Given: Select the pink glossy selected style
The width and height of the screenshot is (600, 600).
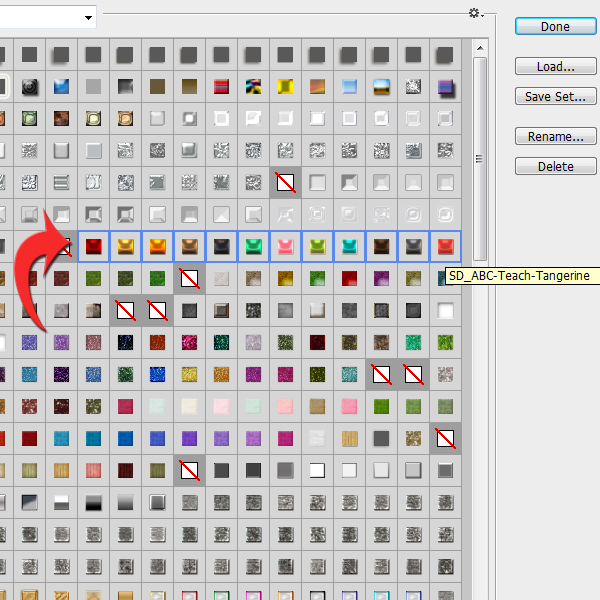Looking at the screenshot, I should pos(285,246).
